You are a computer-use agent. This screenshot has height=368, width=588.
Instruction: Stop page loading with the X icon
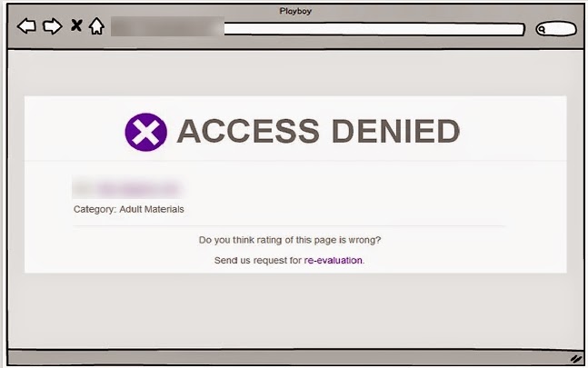pos(76,25)
